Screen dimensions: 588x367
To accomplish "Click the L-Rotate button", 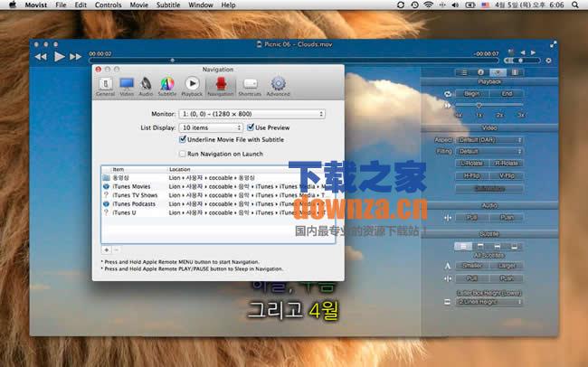I will coord(471,164).
